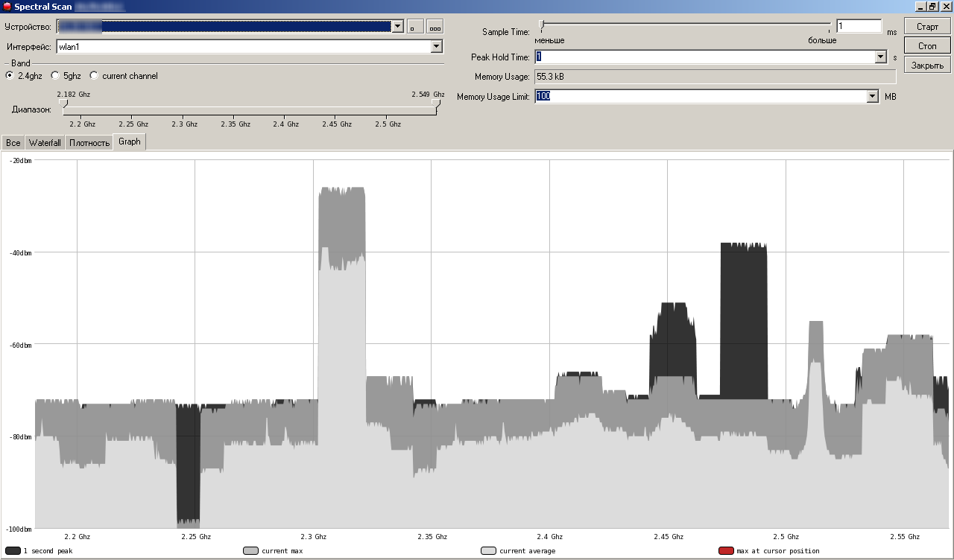
Task: Click the small square button beside the device field
Action: (x=416, y=27)
